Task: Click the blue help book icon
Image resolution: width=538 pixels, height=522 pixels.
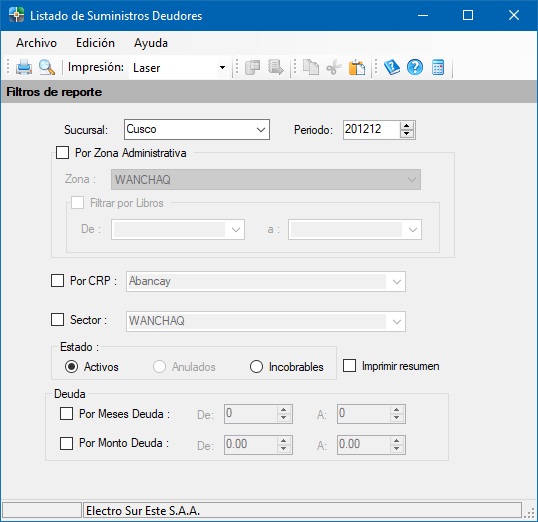Action: (392, 67)
